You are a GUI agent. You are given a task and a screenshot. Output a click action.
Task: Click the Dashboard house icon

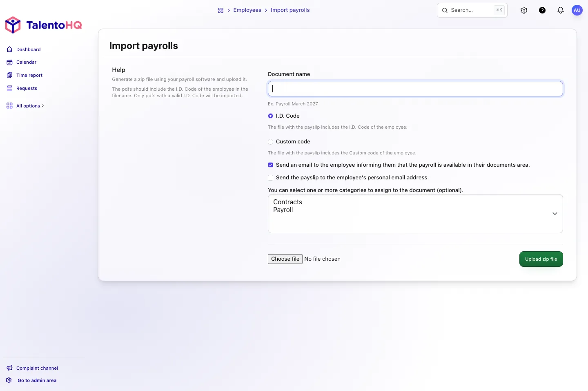(x=9, y=49)
